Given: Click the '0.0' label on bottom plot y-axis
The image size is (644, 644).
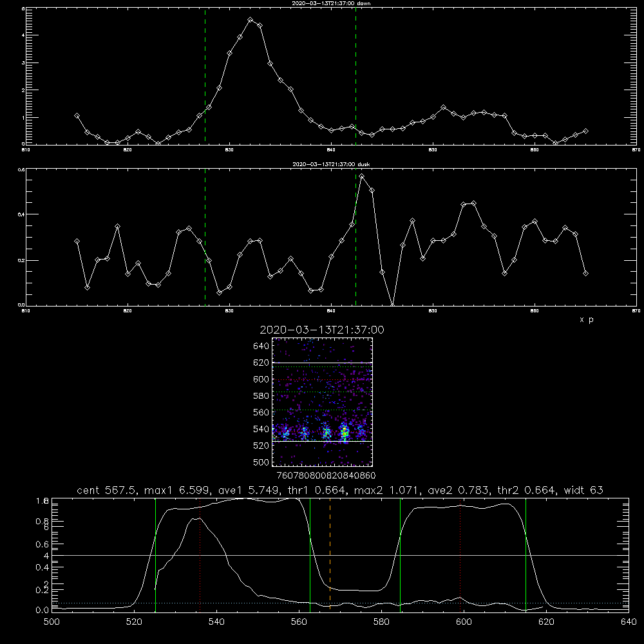Looking at the screenshot, I should [43, 611].
